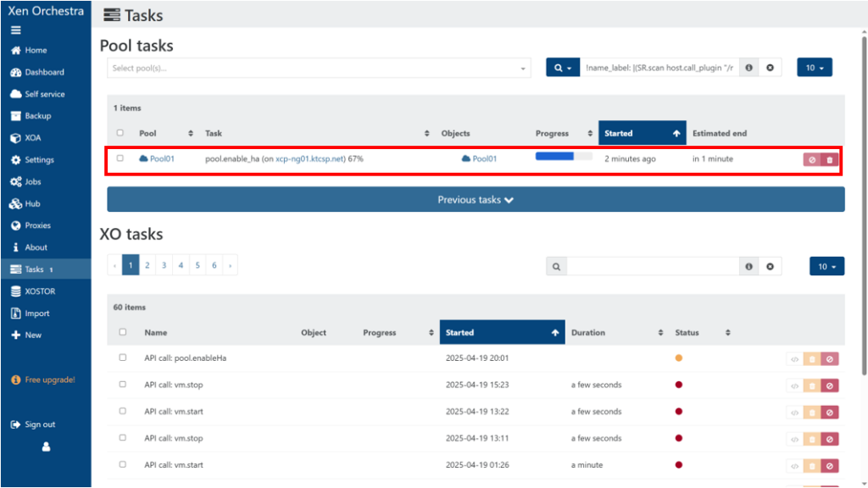Go to page 3 of XO tasks
The width and height of the screenshot is (868, 488).
coord(164,265)
